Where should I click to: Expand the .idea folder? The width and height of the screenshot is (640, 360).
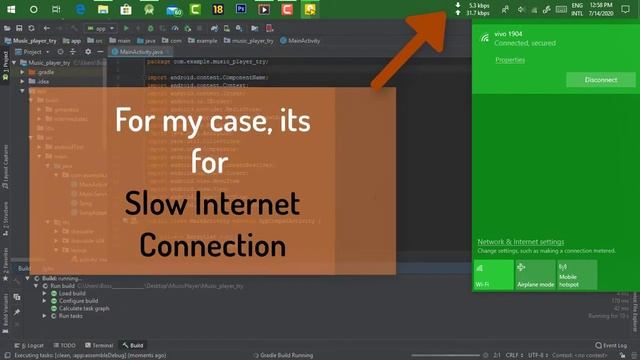click(x=22, y=82)
